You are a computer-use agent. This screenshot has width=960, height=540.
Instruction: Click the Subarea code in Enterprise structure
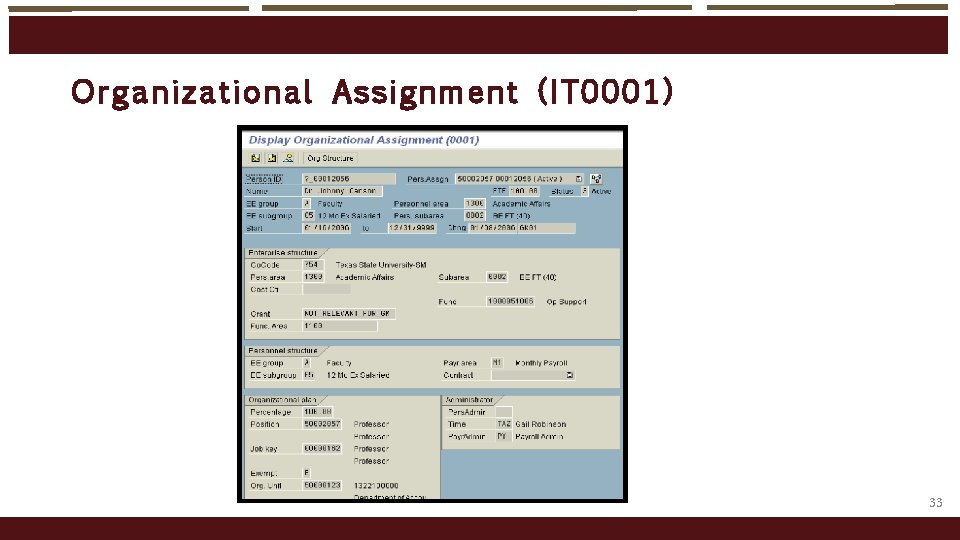[x=497, y=277]
